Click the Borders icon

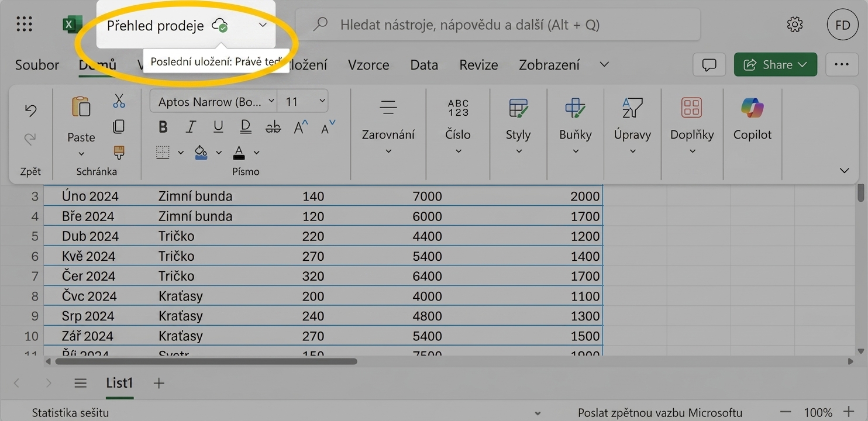[163, 152]
